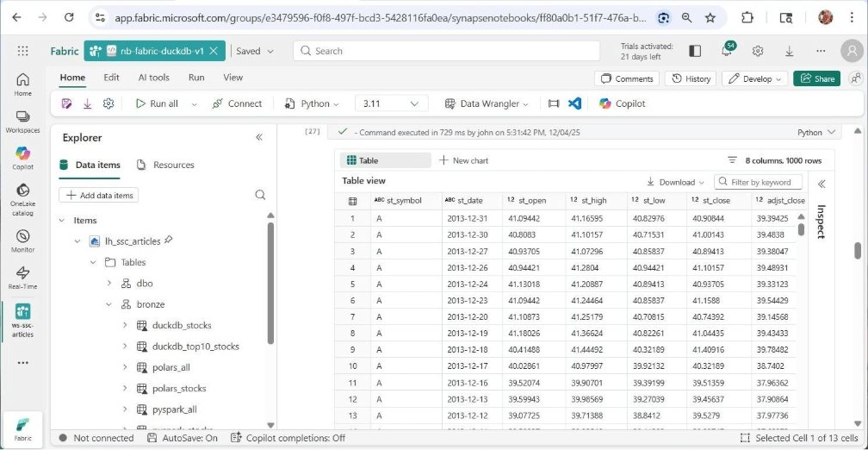Open notebook in VS Code
This screenshot has height=450, width=868.
575,103
